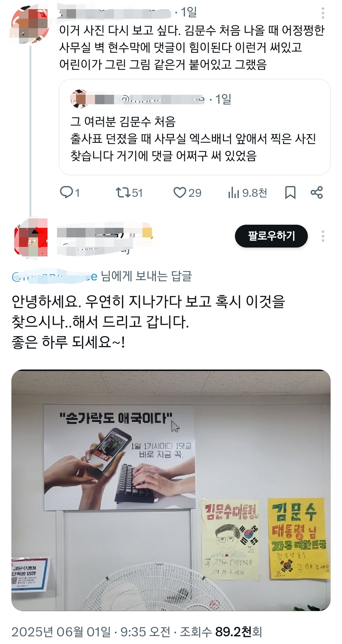Follow the blue mention link before 님에게 보내는 답글

[x=54, y=276]
